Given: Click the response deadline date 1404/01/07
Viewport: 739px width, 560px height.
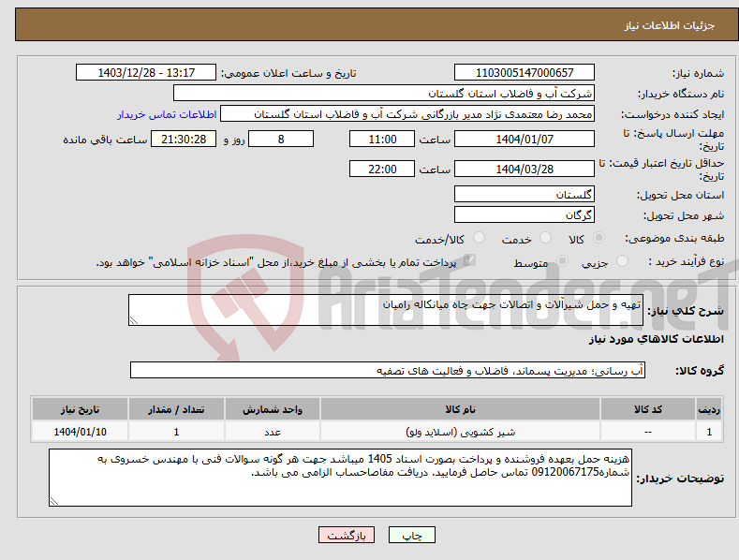Looking at the screenshot, I should 525,139.
